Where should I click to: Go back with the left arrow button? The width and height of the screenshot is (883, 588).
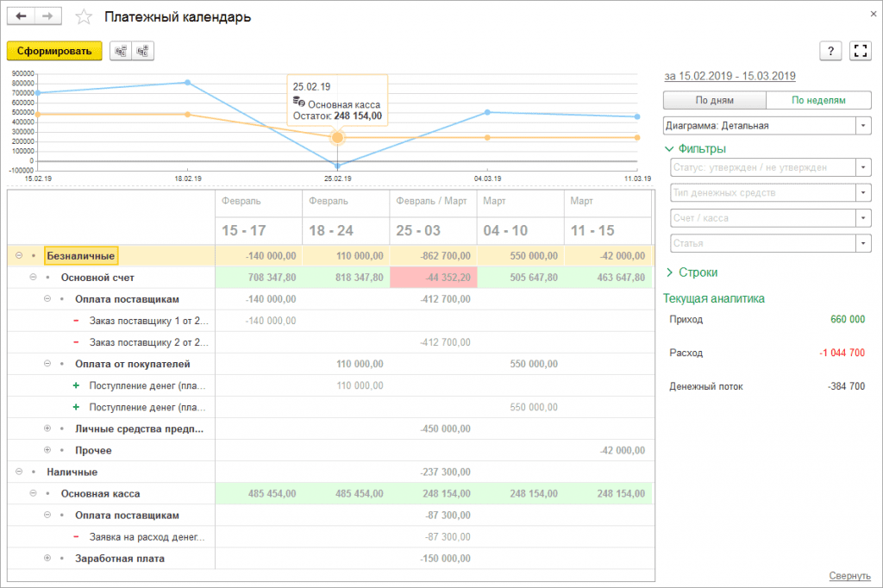point(22,16)
